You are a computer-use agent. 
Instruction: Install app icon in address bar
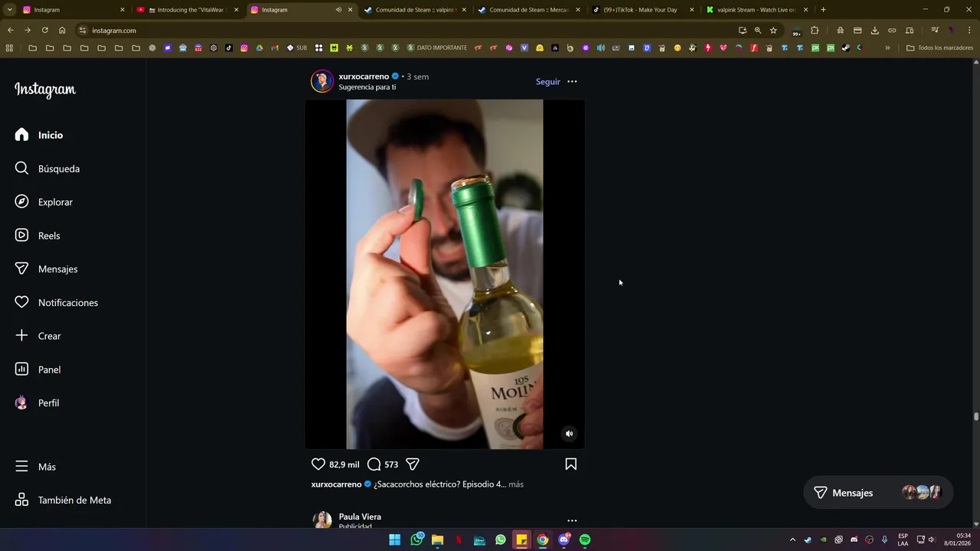click(742, 31)
